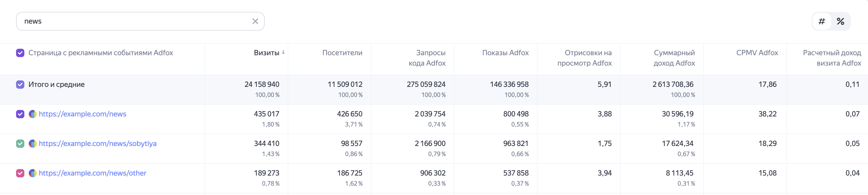Uncheck the pink news/other row checkbox

pos(20,173)
